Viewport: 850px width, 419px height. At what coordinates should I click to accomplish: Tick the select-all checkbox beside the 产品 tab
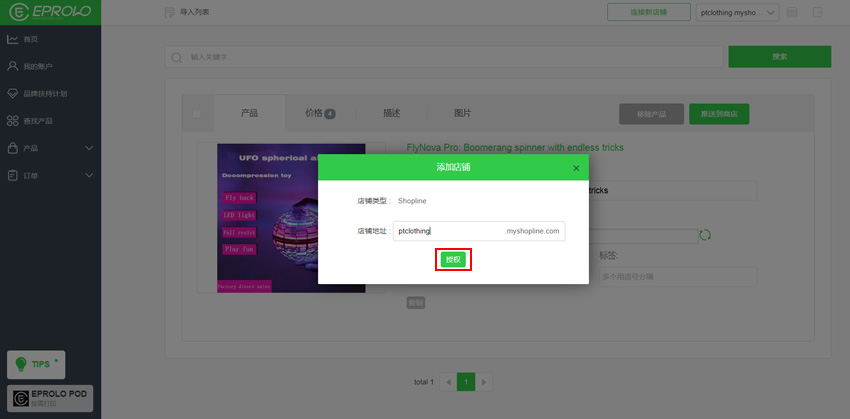(x=196, y=114)
